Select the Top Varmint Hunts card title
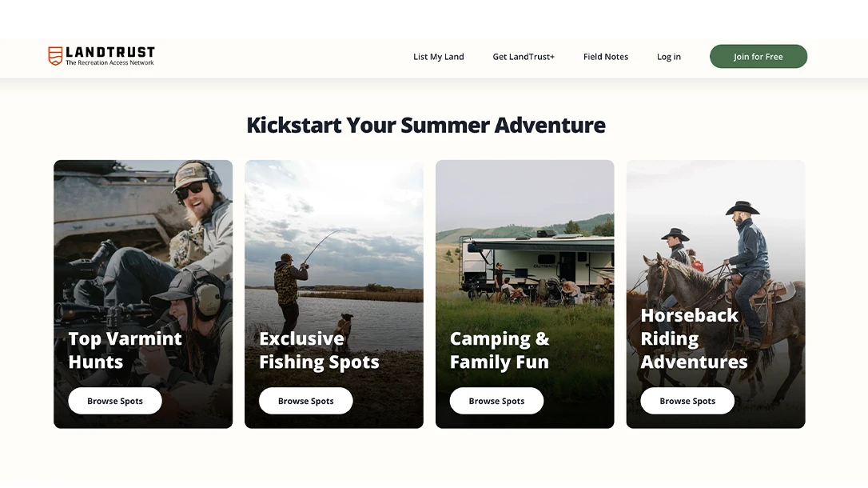868x488 pixels. [125, 350]
